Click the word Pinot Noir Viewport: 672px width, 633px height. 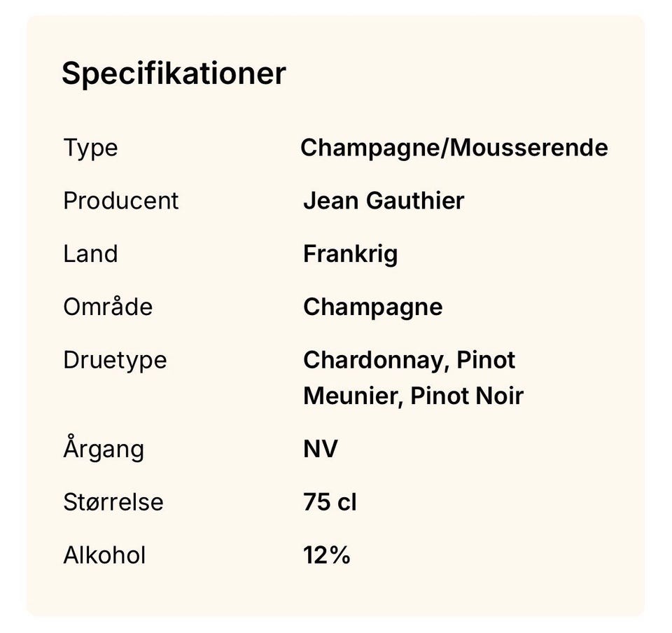pyautogui.click(x=467, y=396)
